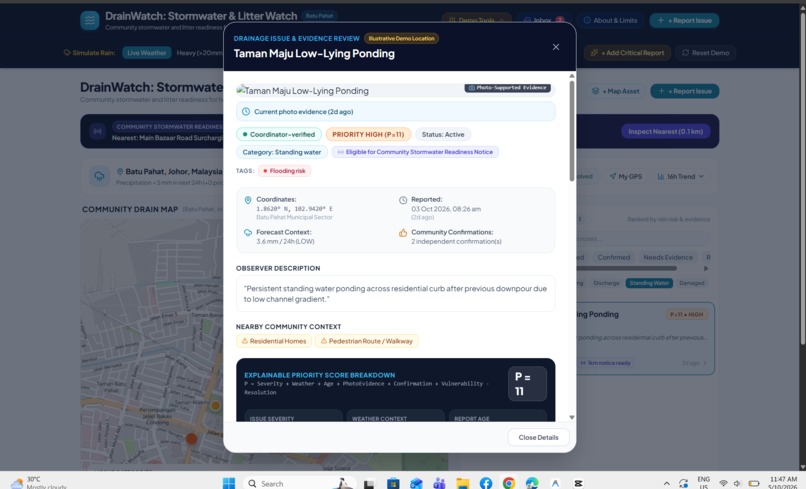Open About & Limits
This screenshot has width=806, height=489.
tap(610, 21)
